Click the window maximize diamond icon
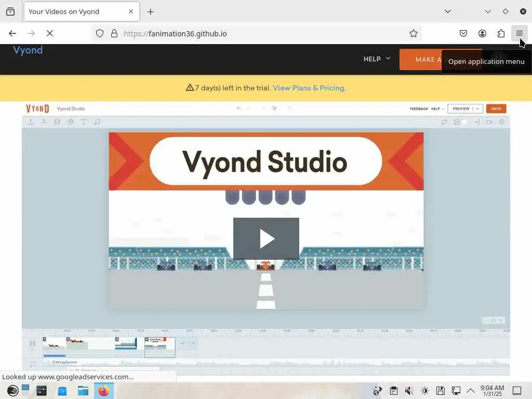This screenshot has width=532, height=399. [505, 11]
